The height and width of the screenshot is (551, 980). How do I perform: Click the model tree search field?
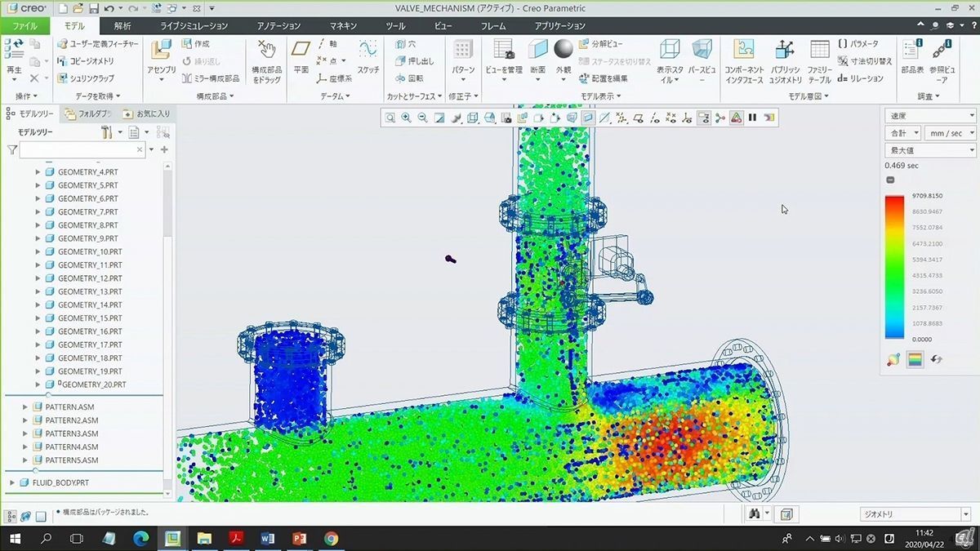click(x=76, y=150)
